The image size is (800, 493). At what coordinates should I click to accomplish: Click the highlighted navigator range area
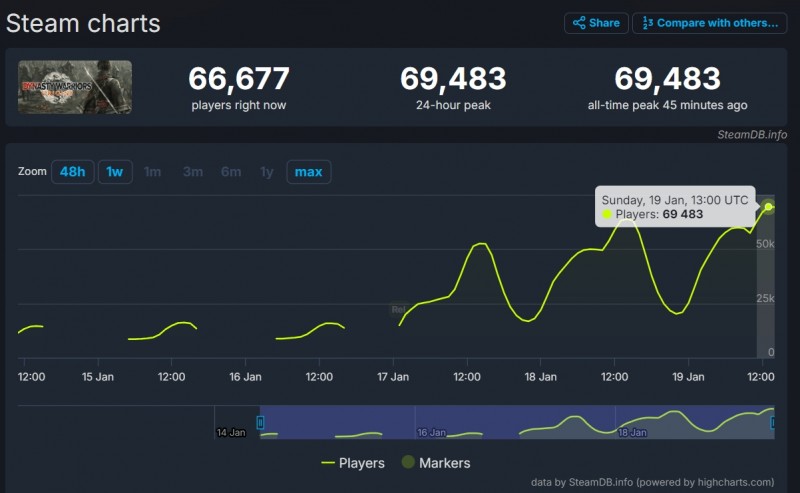pyautogui.click(x=515, y=422)
